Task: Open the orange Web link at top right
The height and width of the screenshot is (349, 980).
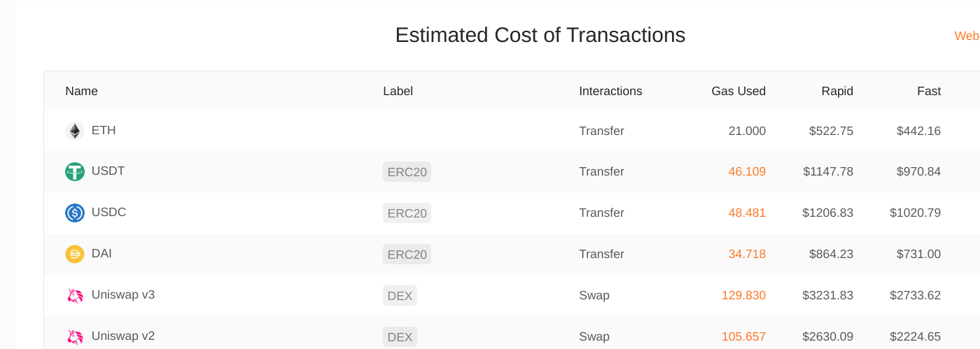Action: 967,36
